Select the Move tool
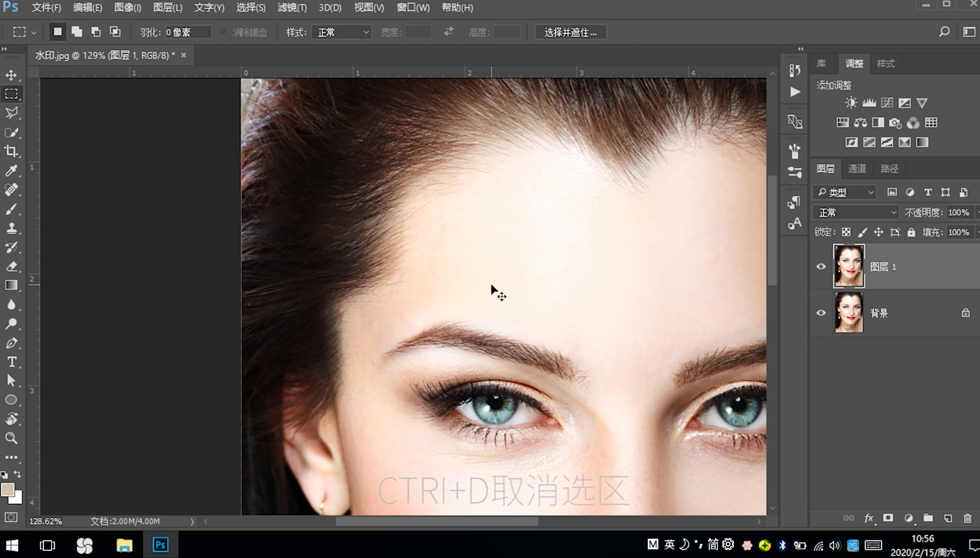 (11, 75)
